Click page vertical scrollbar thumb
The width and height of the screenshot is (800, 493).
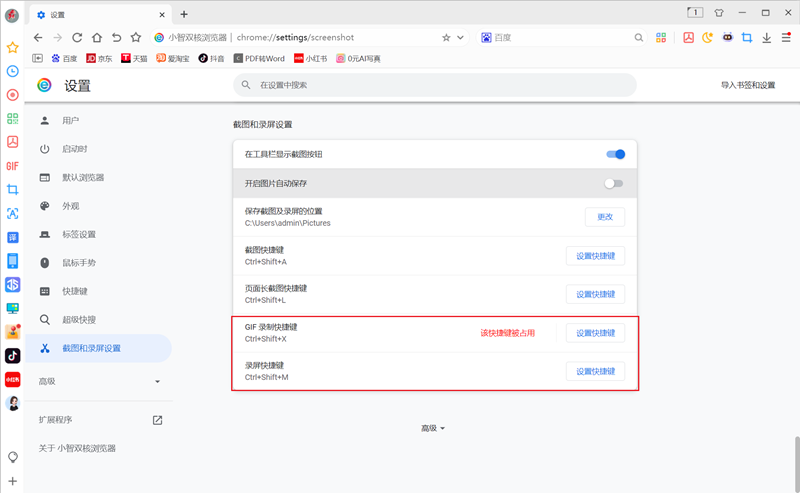797,464
